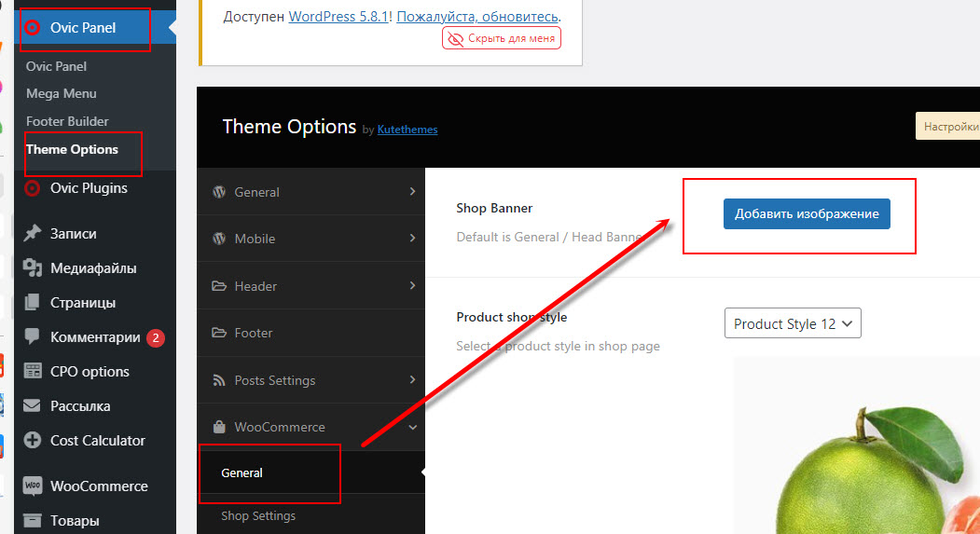
Task: Click the Shop Banner label text
Action: [x=494, y=208]
